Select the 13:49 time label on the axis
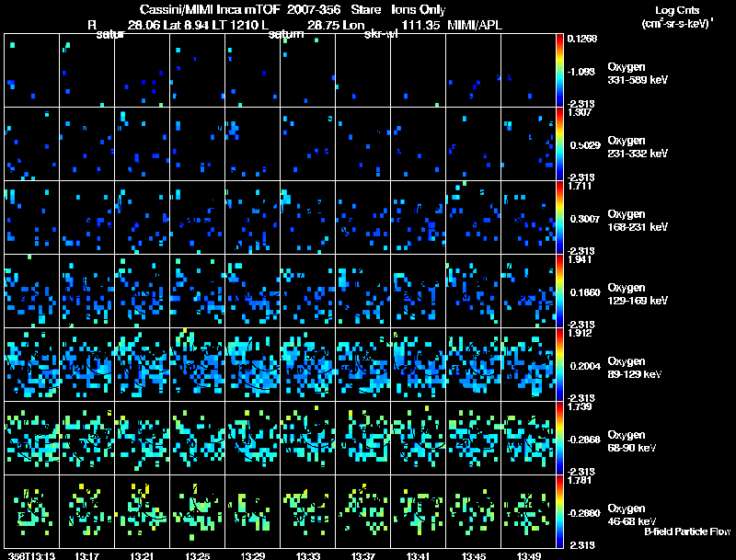 click(x=529, y=554)
